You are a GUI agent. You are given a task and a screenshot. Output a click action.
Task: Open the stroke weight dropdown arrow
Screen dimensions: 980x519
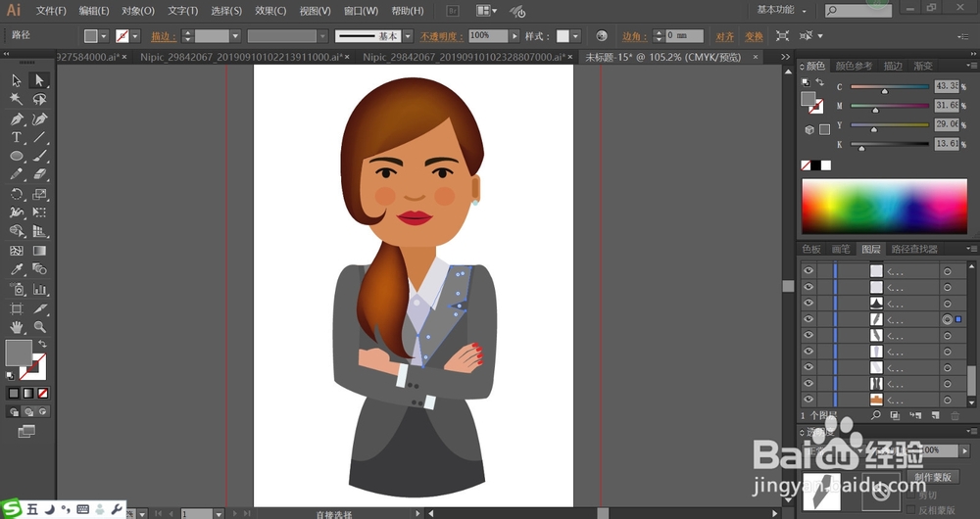click(x=235, y=36)
